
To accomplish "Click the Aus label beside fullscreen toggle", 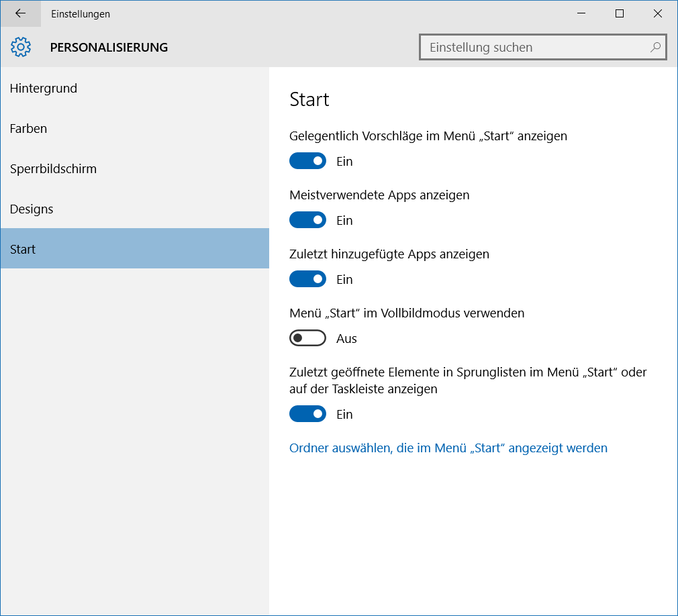I will coord(346,339).
